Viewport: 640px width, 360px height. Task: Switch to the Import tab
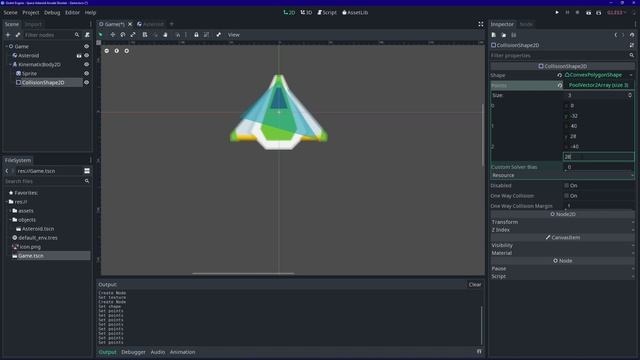(33, 24)
